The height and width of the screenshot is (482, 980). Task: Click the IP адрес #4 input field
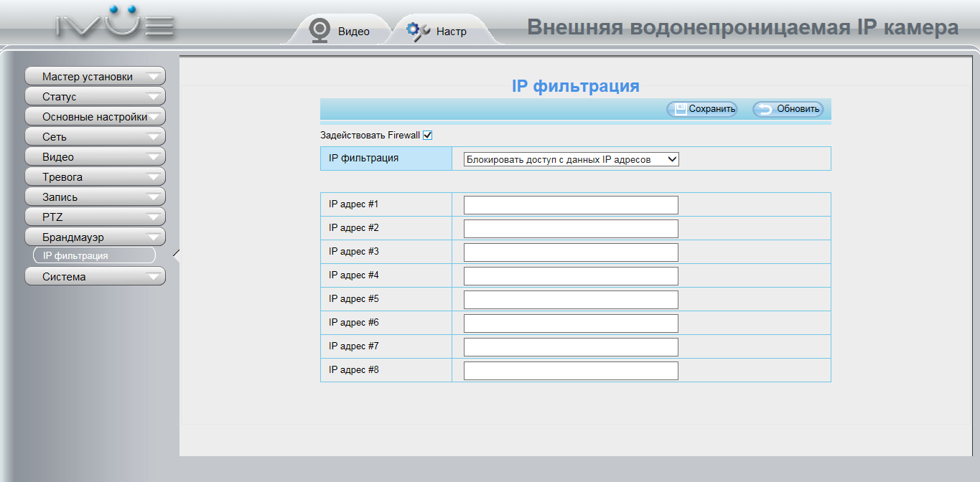571,276
